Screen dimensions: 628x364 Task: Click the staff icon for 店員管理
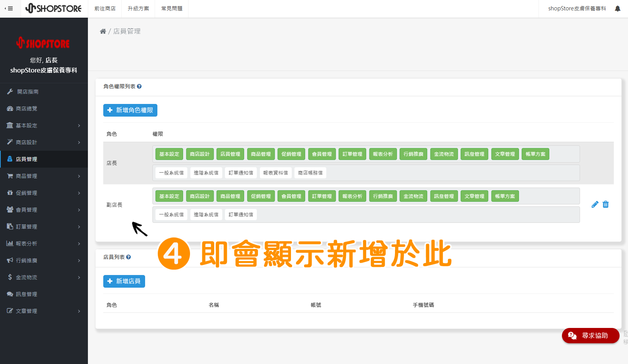10,159
